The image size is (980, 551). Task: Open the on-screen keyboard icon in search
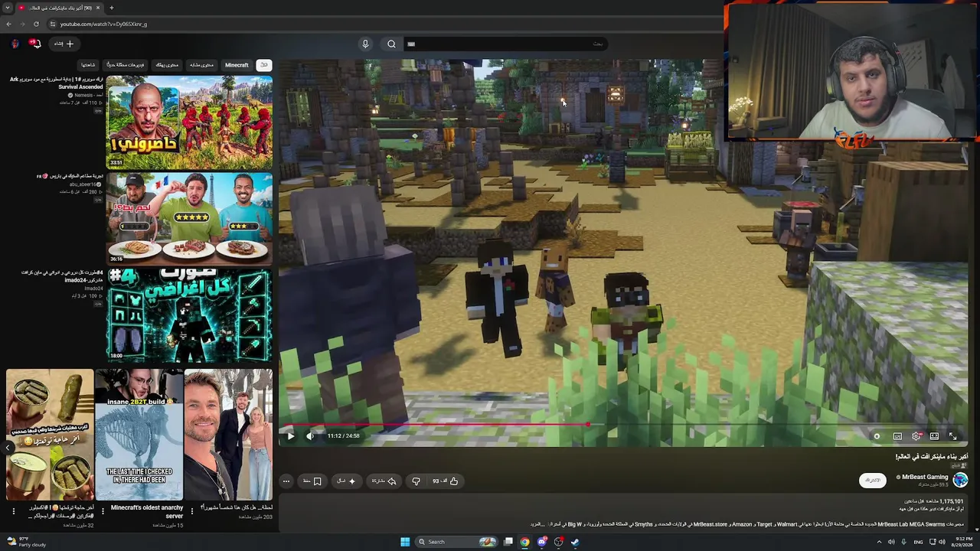pos(411,44)
